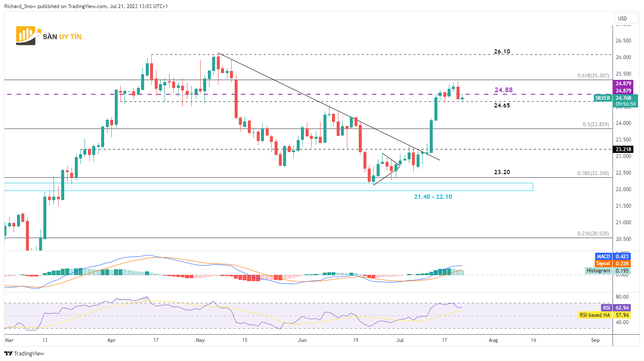
Task: Click the 14 date axis label
Action: (533, 340)
